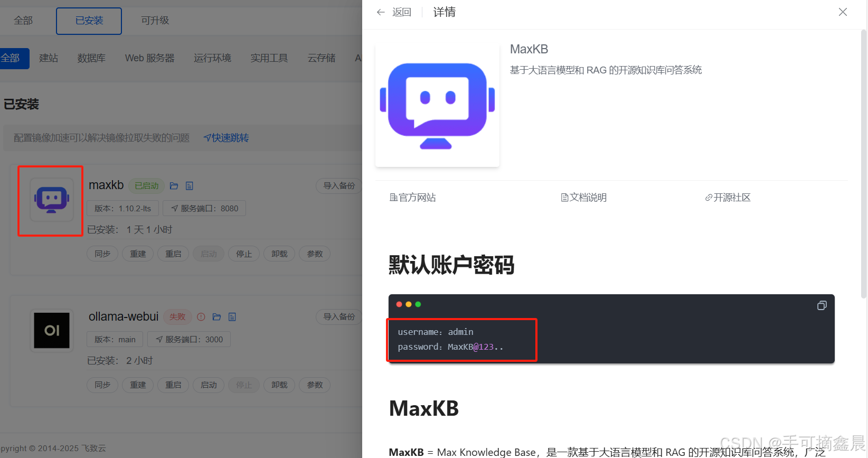Click 停止 button for maxkb
Viewport: 868px width, 458px height.
[244, 254]
